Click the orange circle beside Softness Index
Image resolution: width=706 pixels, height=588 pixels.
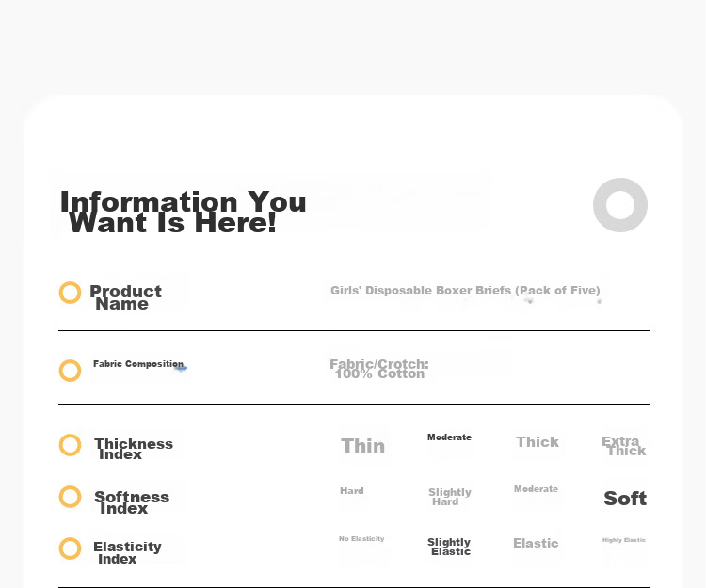click(x=71, y=497)
